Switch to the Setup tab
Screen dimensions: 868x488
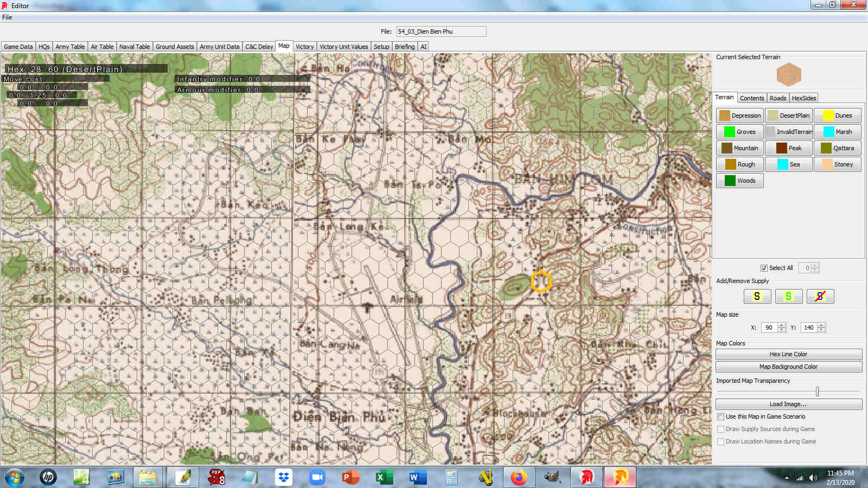381,47
